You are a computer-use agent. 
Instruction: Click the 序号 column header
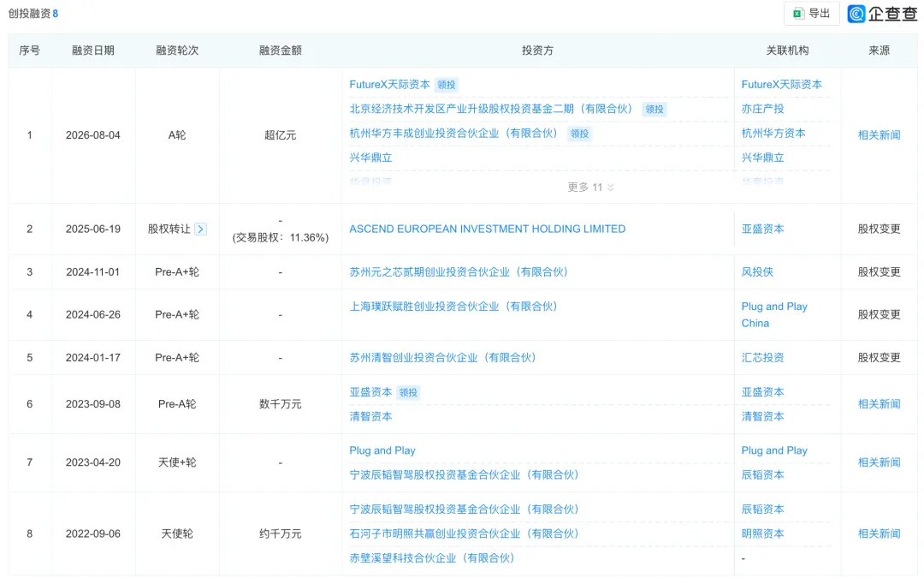click(29, 51)
